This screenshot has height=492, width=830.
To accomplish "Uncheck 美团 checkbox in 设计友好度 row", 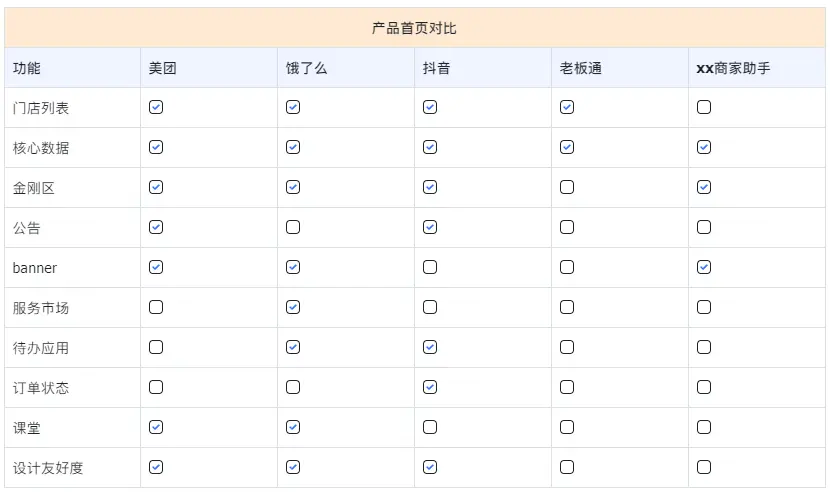I will [156, 467].
